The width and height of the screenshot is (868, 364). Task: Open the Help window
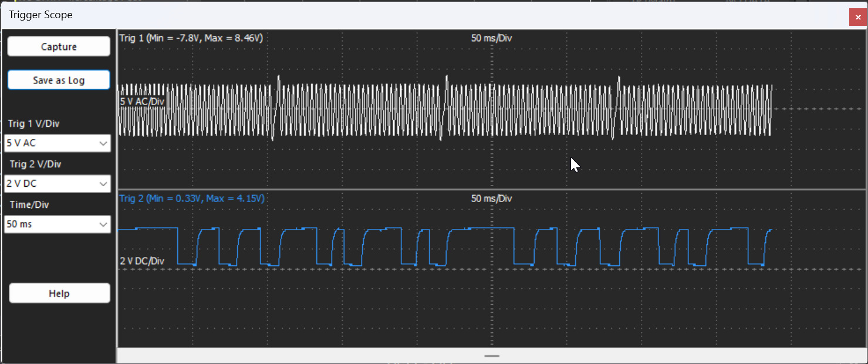pos(59,293)
